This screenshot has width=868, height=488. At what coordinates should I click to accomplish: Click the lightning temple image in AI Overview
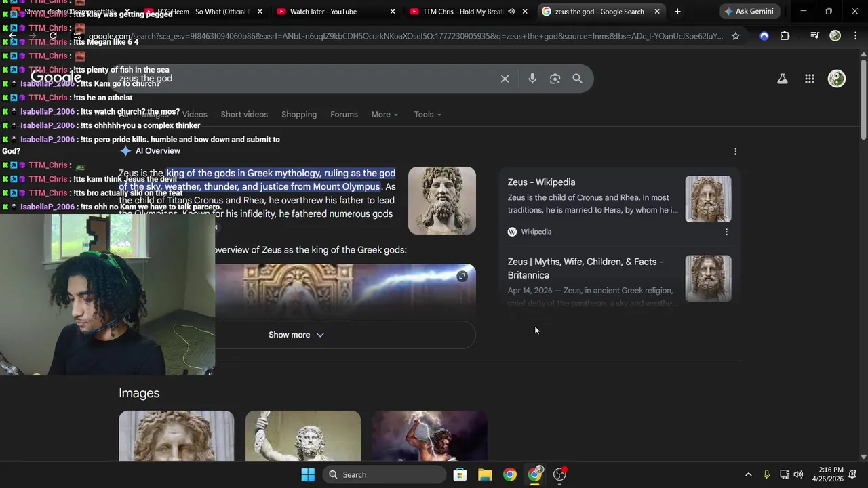click(346, 291)
